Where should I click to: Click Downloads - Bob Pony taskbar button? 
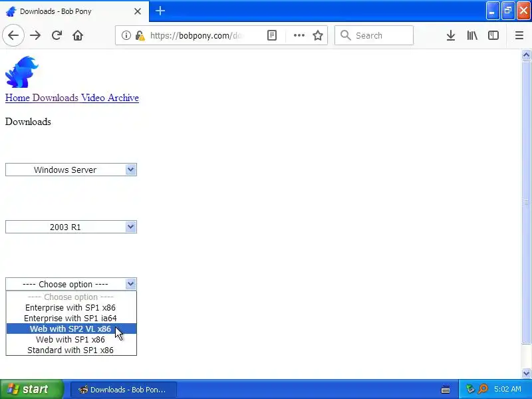[x=123, y=390]
